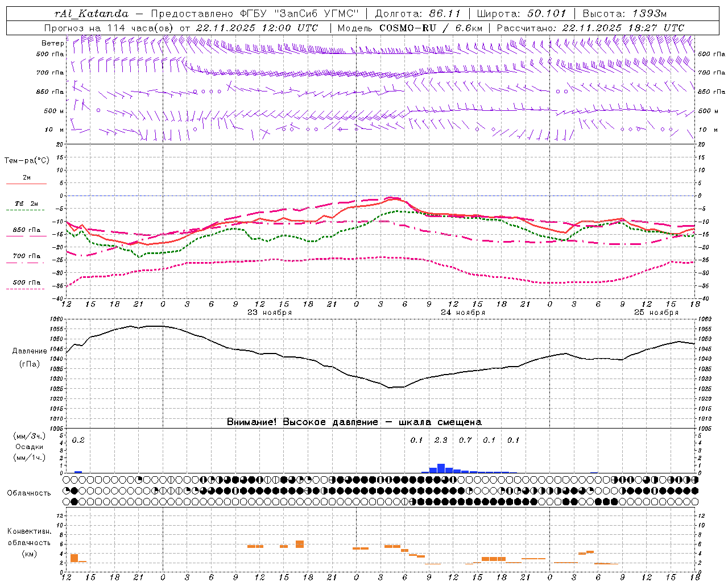Screen dimensions: 728x582
Task: Click the Облачность cloudiness label
Action: 29,493
